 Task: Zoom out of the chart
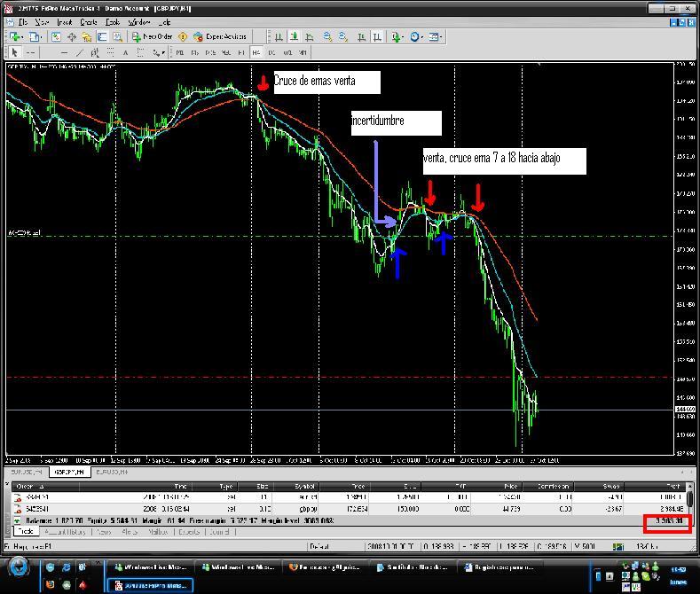342,37
